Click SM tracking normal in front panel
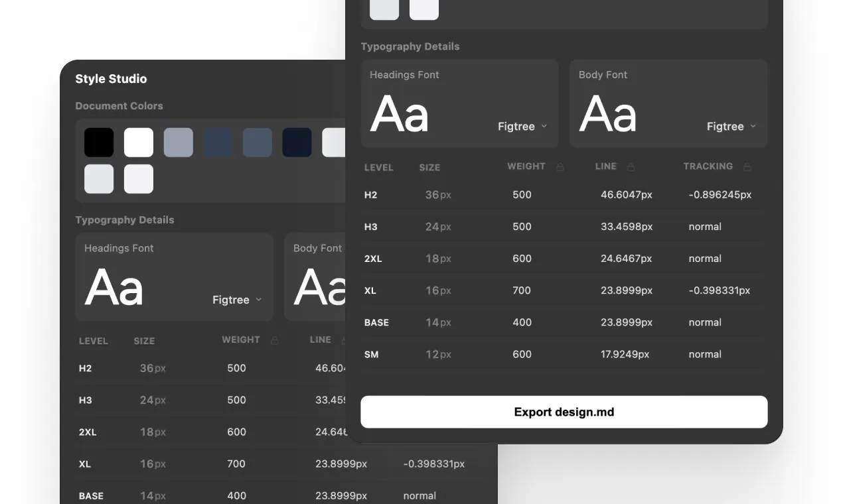 (x=705, y=354)
